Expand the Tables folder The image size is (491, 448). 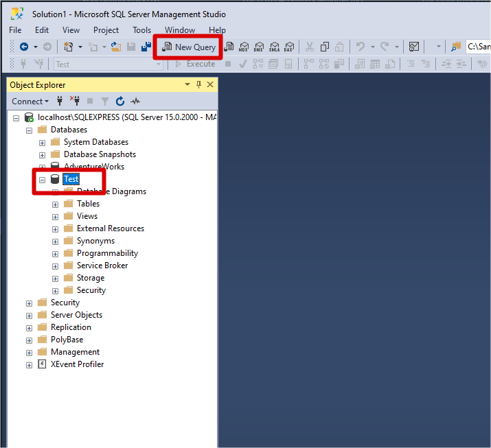55,204
